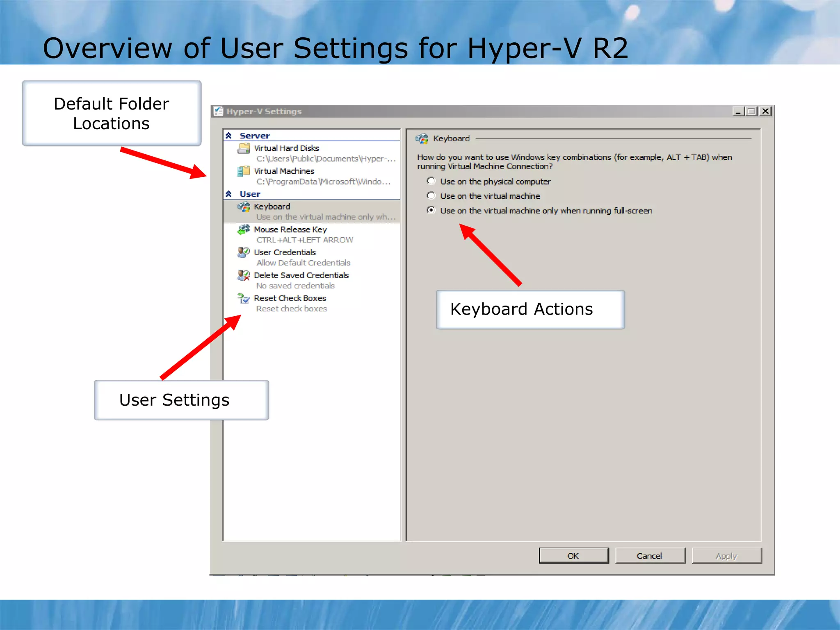Minimize the Hyper-V Settings window

pos(738,111)
